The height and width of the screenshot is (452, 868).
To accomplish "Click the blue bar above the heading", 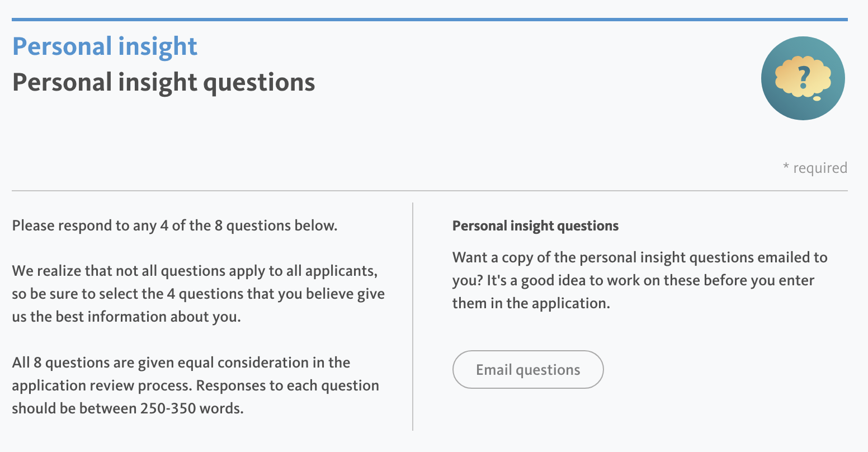I will (430, 20).
